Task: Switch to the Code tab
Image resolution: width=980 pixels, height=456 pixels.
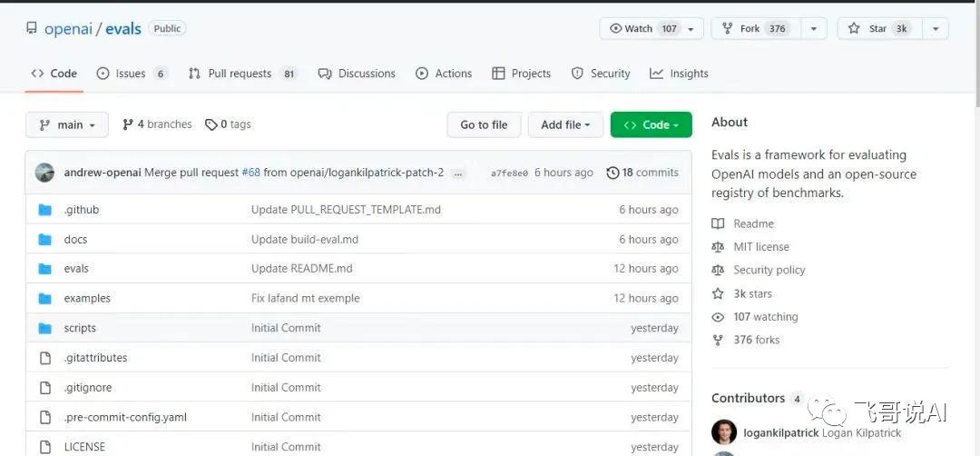Action: 54,74
